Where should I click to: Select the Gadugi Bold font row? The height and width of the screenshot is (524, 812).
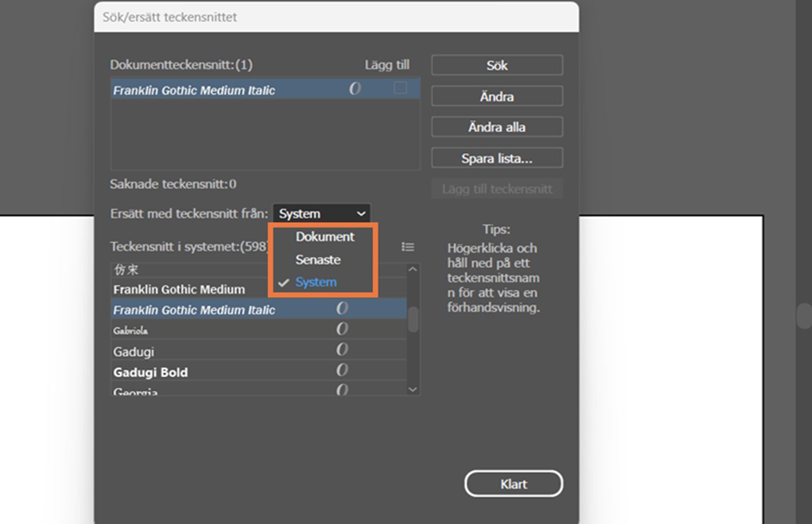coord(259,371)
